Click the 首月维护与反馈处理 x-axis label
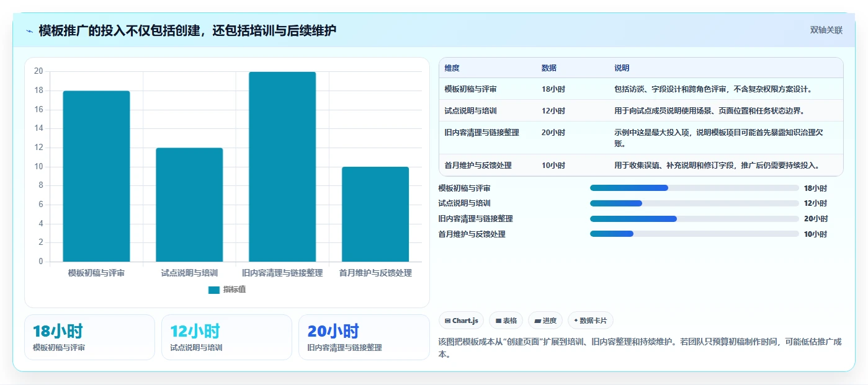 point(375,273)
